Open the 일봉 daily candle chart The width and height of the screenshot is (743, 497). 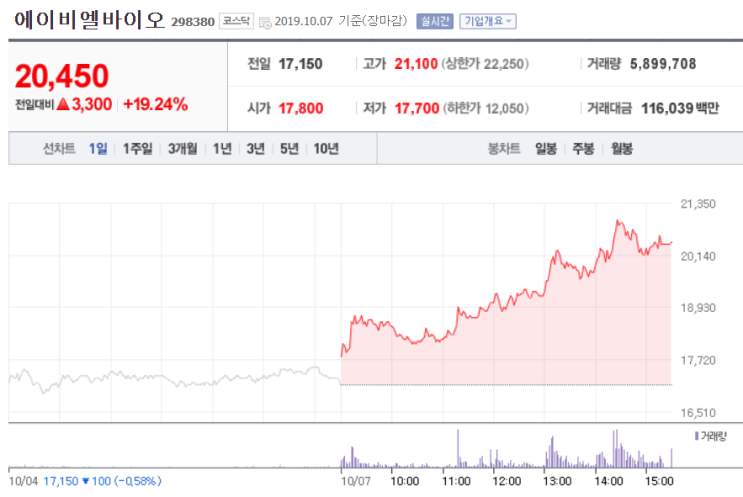tap(546, 149)
